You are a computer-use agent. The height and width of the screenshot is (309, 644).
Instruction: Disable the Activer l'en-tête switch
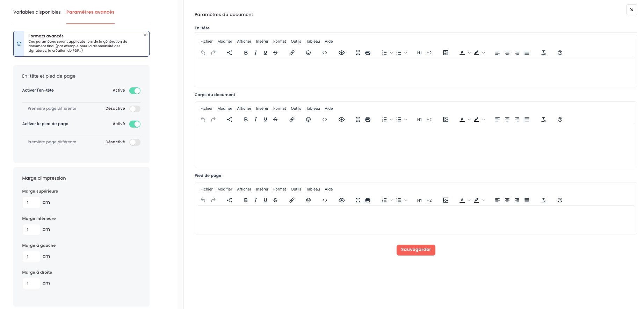point(135,91)
